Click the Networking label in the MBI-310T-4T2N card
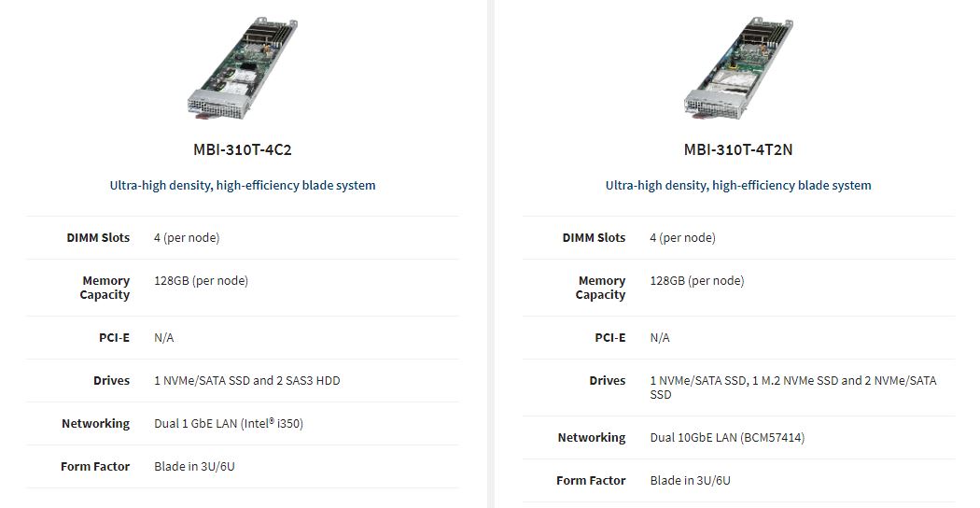 (592, 437)
